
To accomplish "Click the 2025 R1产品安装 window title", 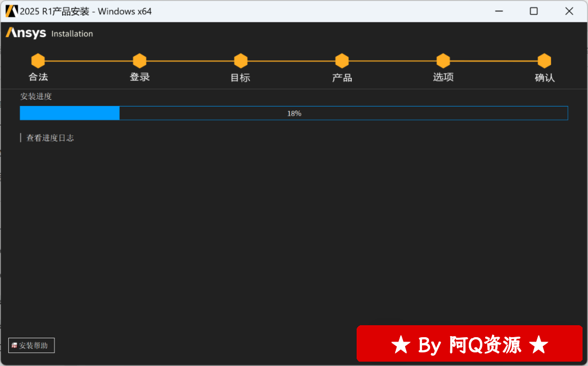I will click(x=86, y=11).
